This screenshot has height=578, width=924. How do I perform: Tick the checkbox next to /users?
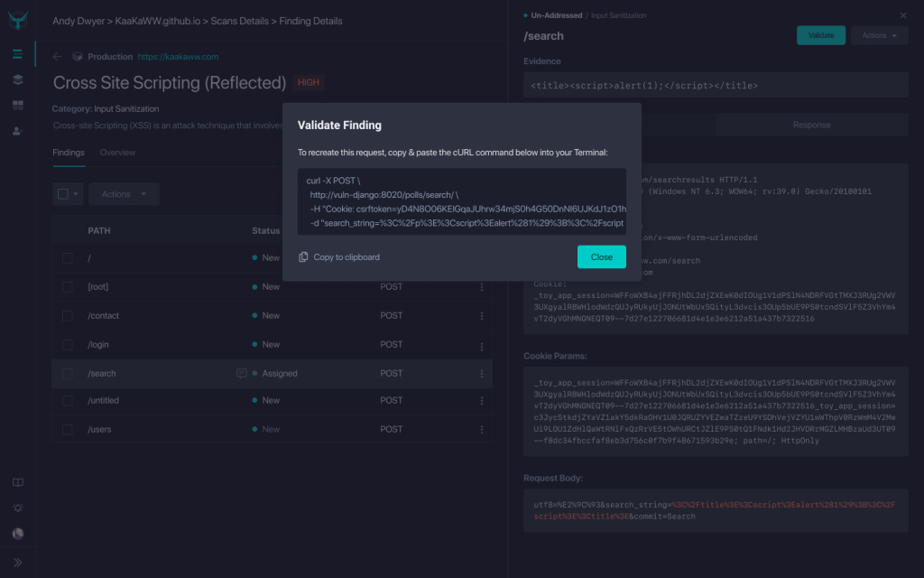[68, 430]
